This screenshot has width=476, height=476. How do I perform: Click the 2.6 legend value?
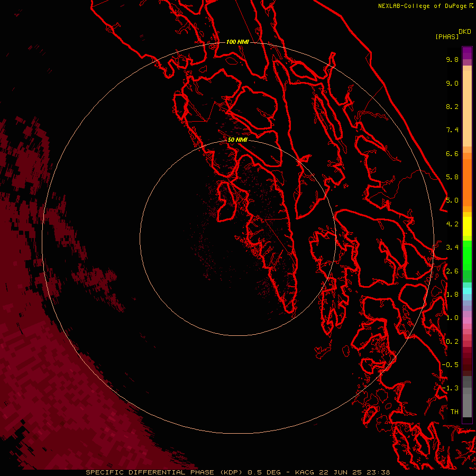[452, 271]
